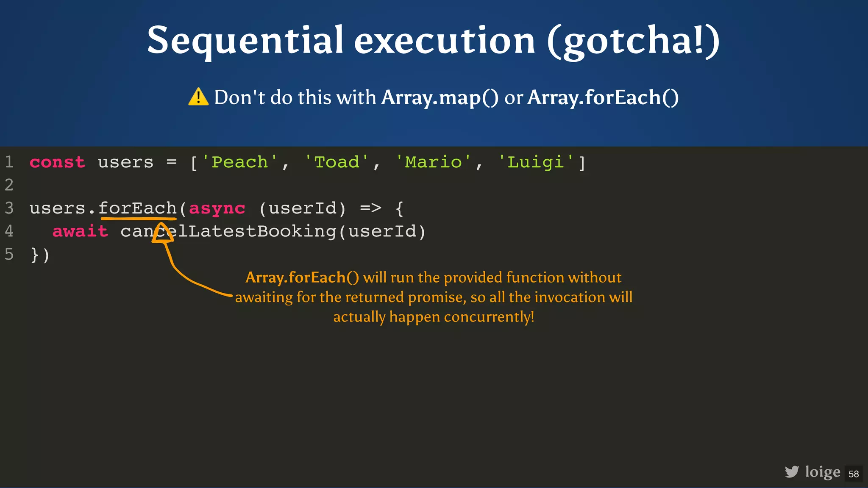
Task: Select 'Array.forEach()' in the subtitle
Action: pyautogui.click(x=603, y=97)
